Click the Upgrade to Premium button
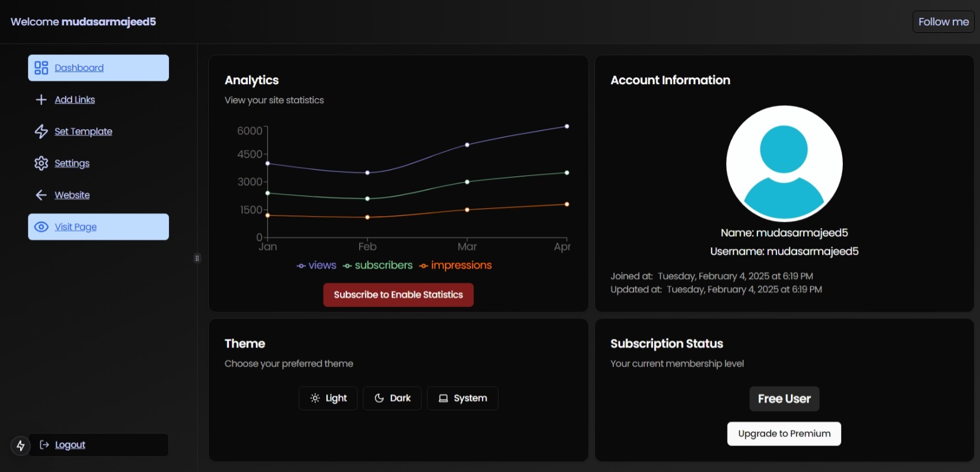This screenshot has width=980, height=472. click(784, 433)
